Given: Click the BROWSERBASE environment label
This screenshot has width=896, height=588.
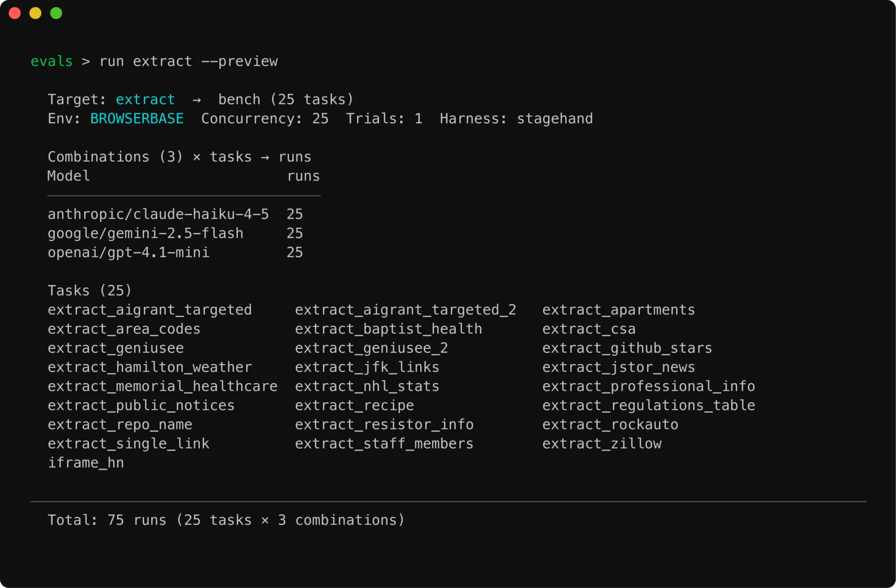Looking at the screenshot, I should click(137, 118).
